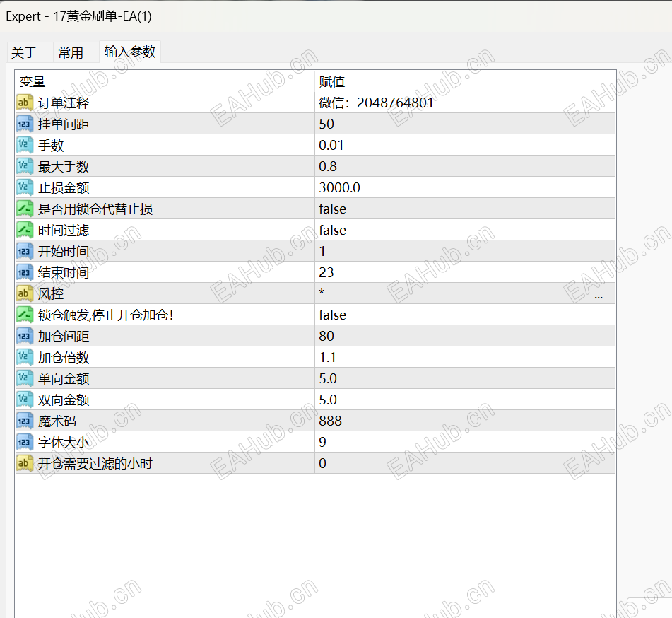The height and width of the screenshot is (618, 672).
Task: Click the ½ icon beside 单向金额
Action: click(x=25, y=379)
